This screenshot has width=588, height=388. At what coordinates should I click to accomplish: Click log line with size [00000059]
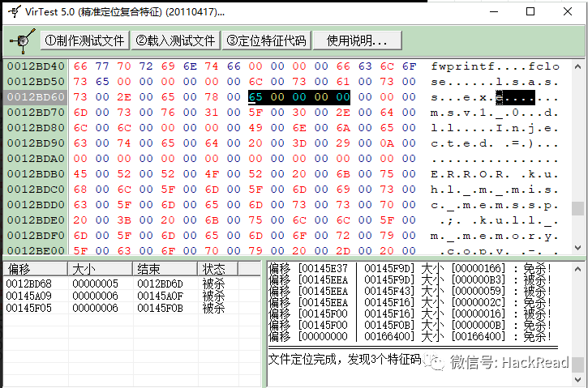pyautogui.click(x=410, y=291)
